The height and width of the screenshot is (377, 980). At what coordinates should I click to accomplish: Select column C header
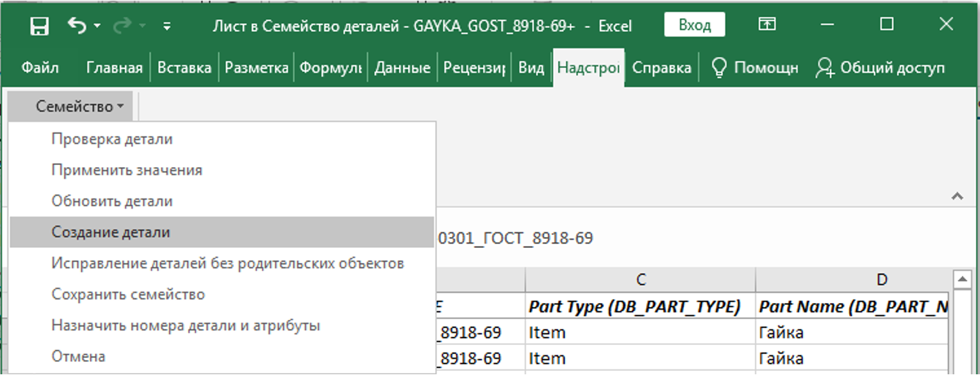click(641, 279)
